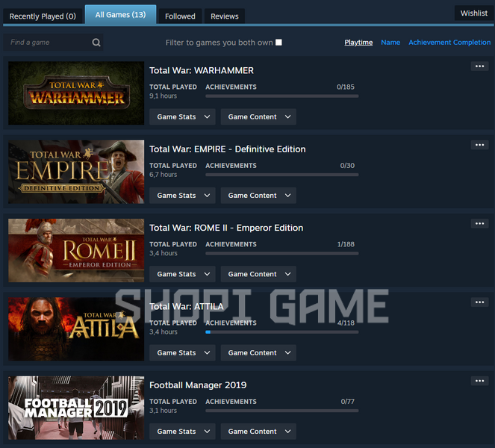Open more options for Total War: WARHAMMER
Screen dimensions: 495x448
point(479,66)
